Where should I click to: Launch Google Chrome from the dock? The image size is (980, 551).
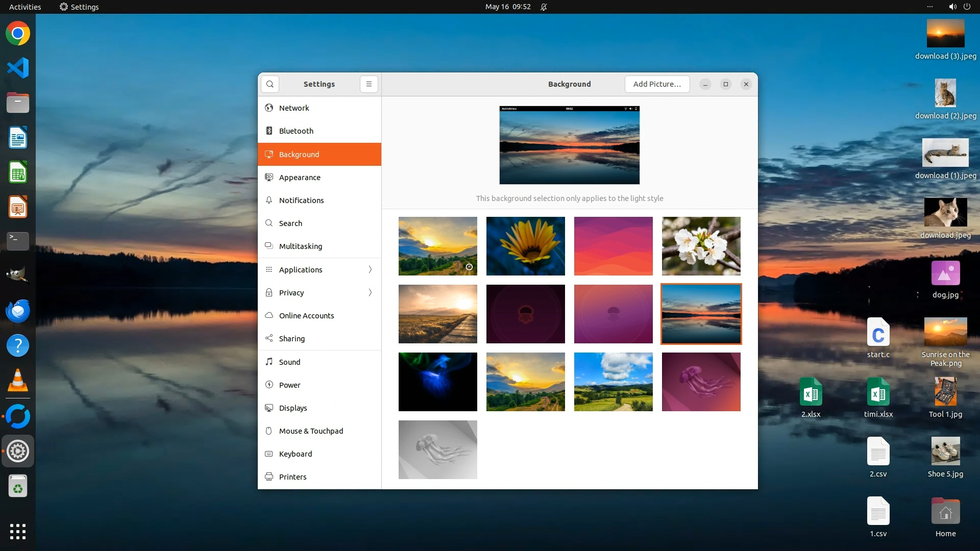pos(18,34)
